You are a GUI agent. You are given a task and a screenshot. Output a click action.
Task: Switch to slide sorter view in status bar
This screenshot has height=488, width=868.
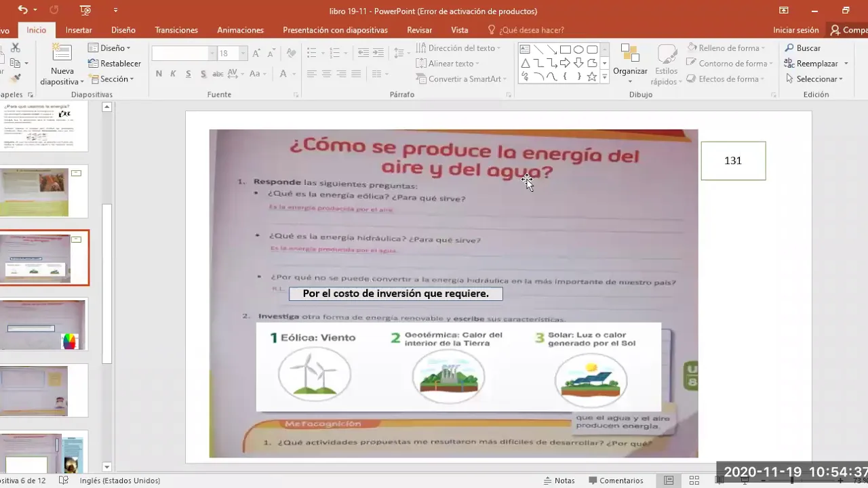[693, 481]
